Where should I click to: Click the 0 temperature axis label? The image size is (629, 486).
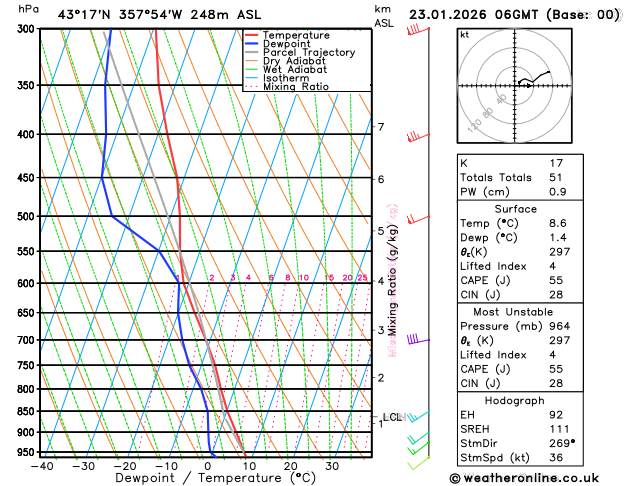pyautogui.click(x=207, y=466)
